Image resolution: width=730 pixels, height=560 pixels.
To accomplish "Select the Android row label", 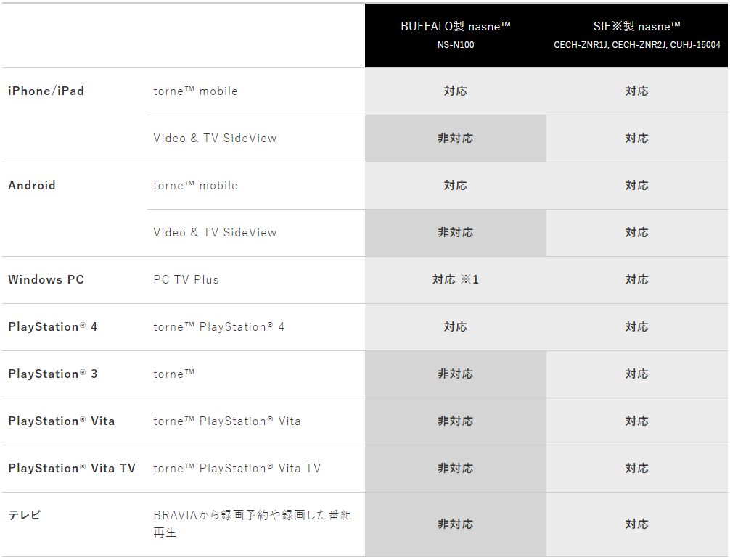I will [x=32, y=185].
